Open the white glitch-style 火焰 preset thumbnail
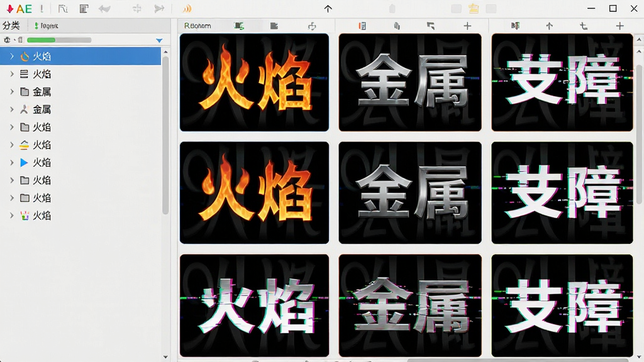Screen dimensions: 644x362 pyautogui.click(x=254, y=305)
